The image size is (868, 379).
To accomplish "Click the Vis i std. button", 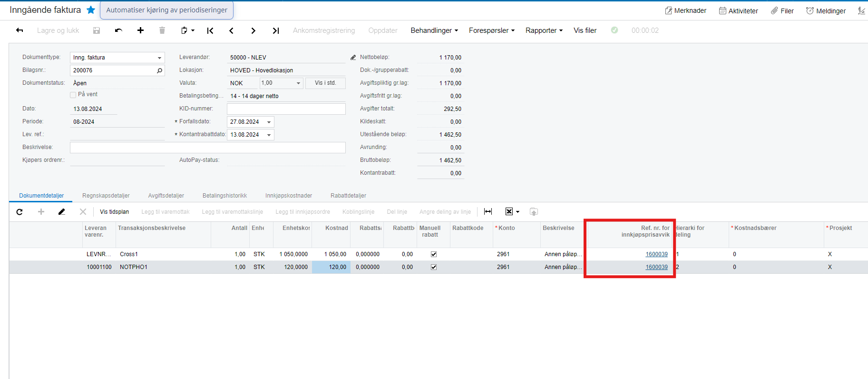I will (325, 83).
